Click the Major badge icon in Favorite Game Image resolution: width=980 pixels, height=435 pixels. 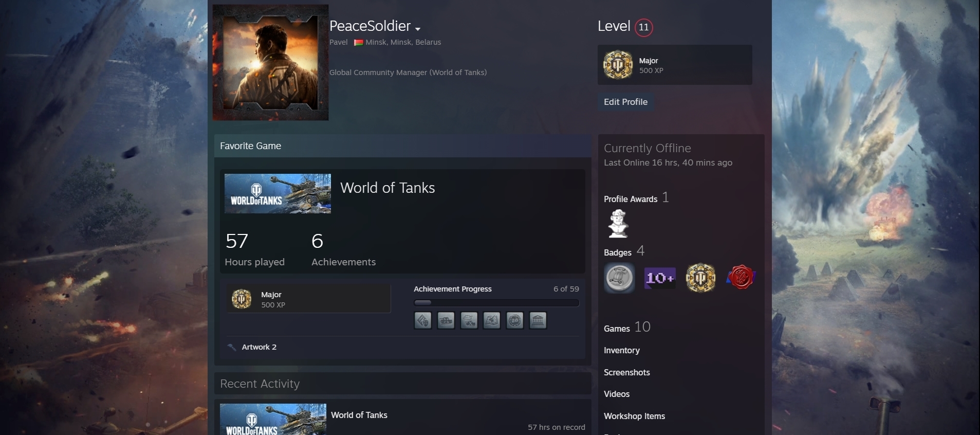pyautogui.click(x=242, y=299)
